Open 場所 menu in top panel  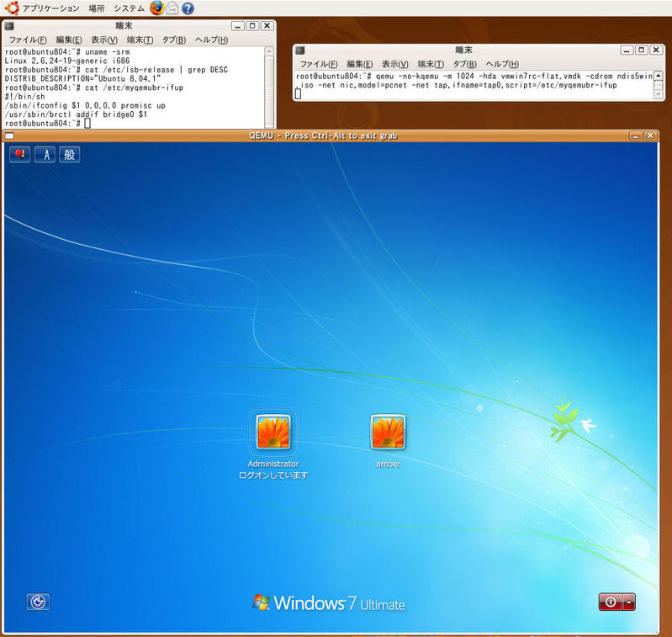pyautogui.click(x=97, y=8)
